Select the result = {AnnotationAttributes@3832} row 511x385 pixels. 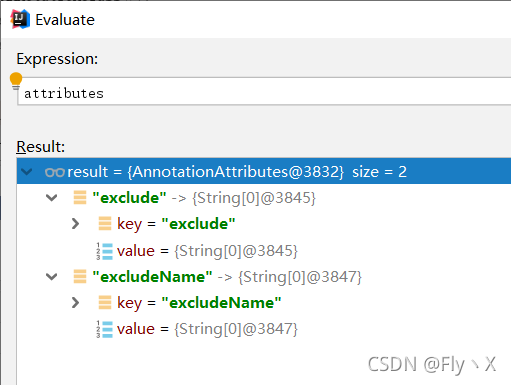point(264,171)
